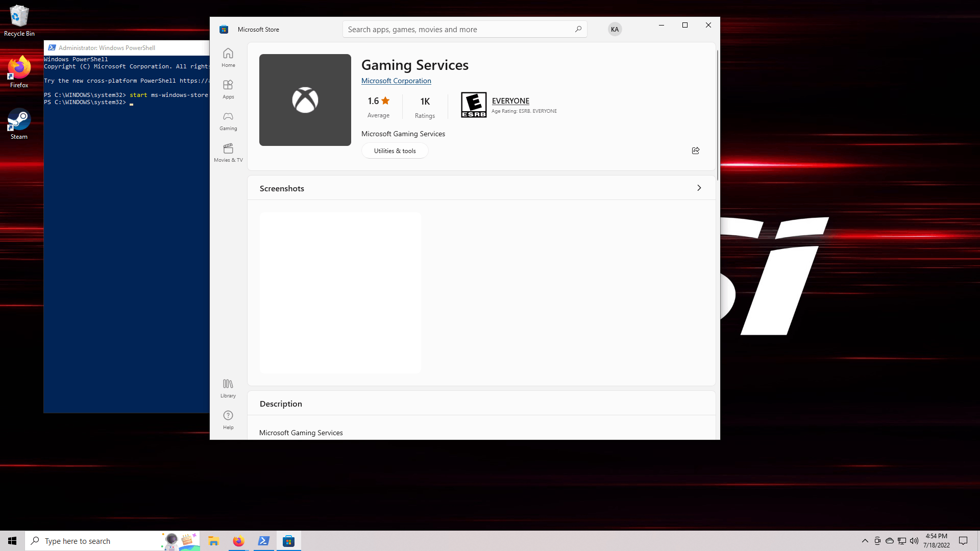Open the notification center icon
Screen dimensions: 980x551
963,541
